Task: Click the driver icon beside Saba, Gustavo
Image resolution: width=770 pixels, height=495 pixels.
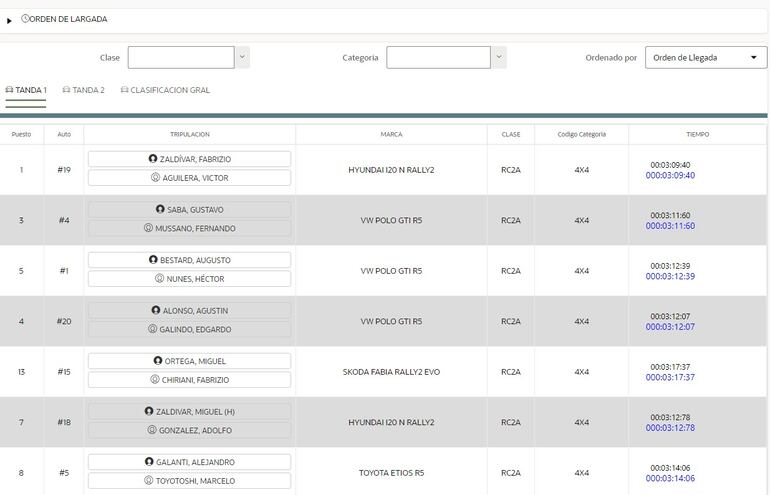Action: coord(160,209)
